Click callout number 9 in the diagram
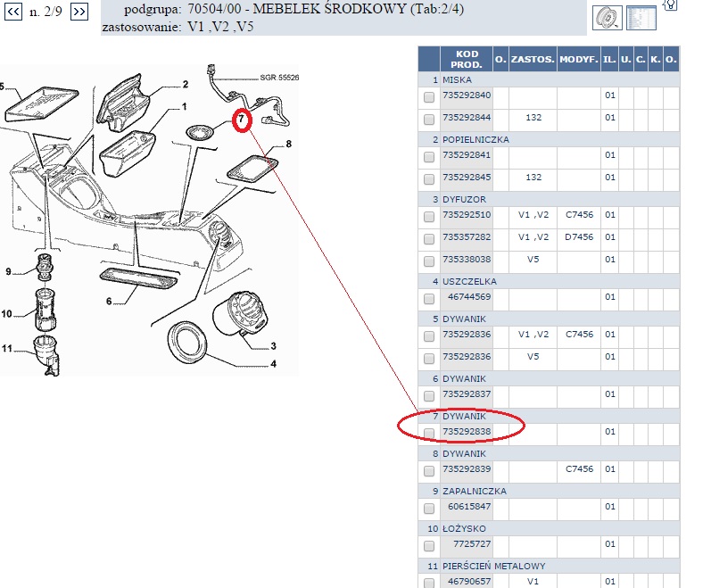Viewport: 711px width, 588px height. coord(8,272)
